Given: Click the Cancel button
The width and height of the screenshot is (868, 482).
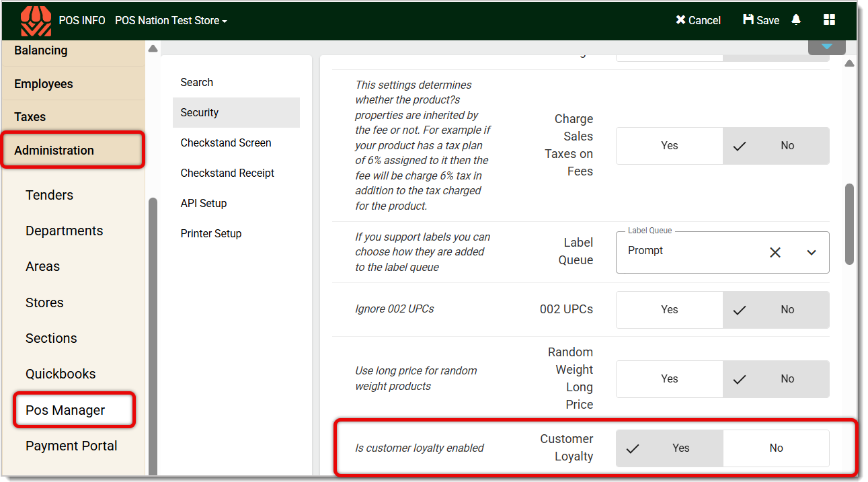Looking at the screenshot, I should pyautogui.click(x=698, y=20).
